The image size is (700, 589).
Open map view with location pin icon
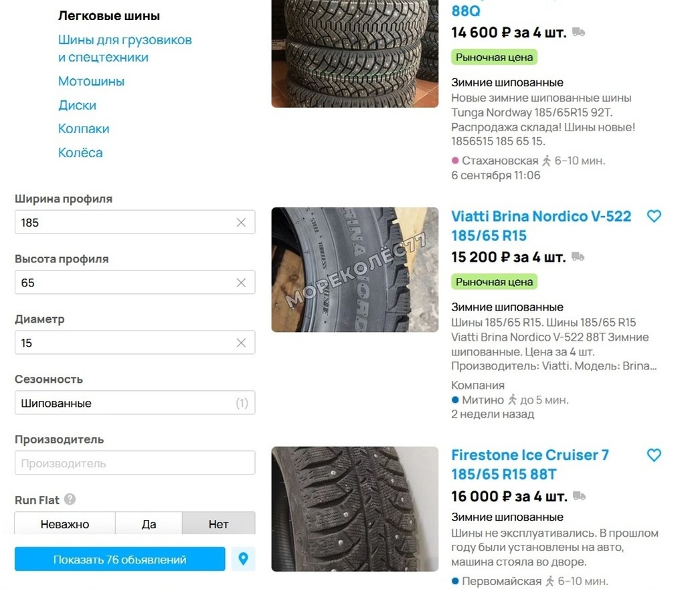pyautogui.click(x=244, y=559)
